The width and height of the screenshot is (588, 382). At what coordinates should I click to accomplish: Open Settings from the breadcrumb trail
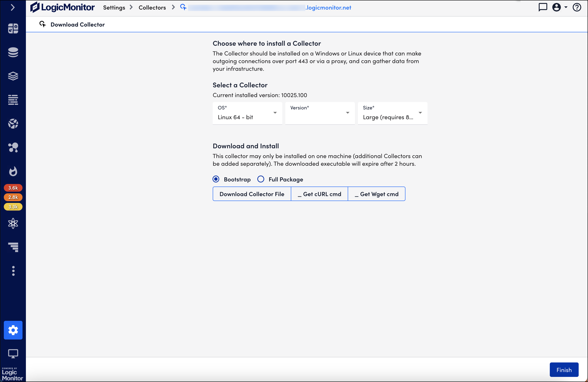(x=114, y=7)
